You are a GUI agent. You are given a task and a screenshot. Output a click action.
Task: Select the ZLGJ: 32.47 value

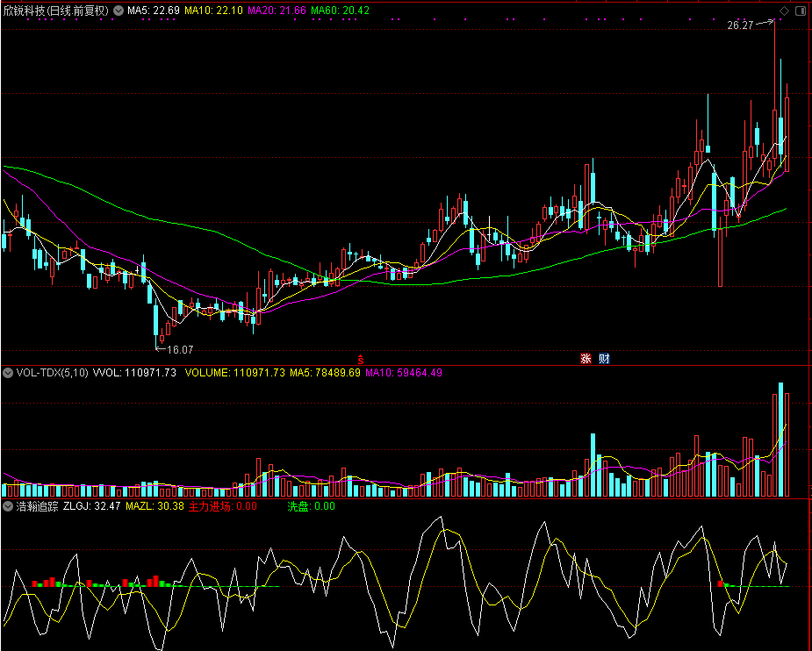[x=91, y=506]
